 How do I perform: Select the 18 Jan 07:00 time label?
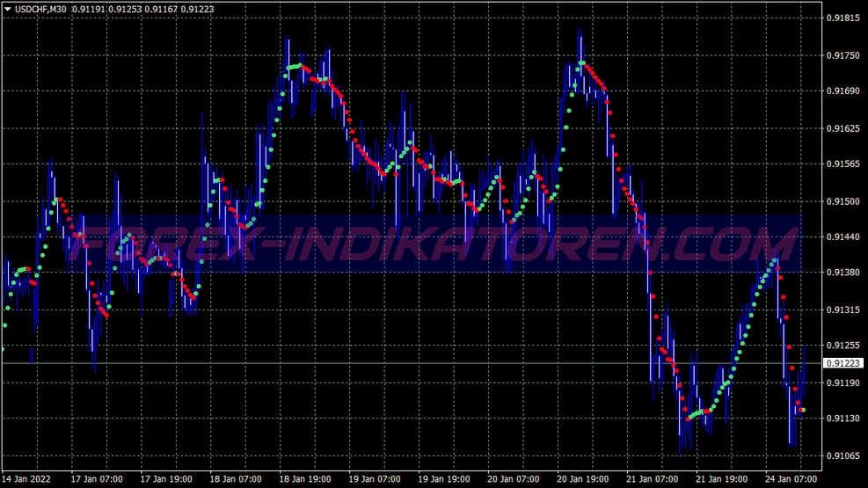click(x=236, y=479)
